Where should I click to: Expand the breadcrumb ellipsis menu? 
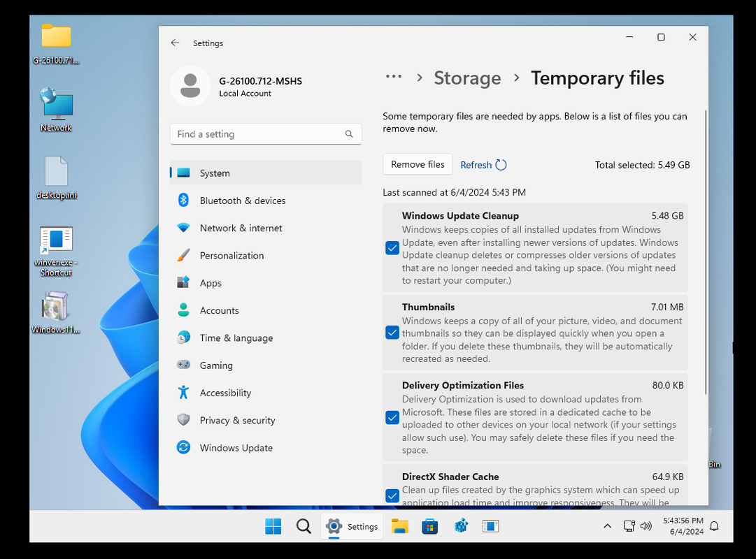[394, 77]
